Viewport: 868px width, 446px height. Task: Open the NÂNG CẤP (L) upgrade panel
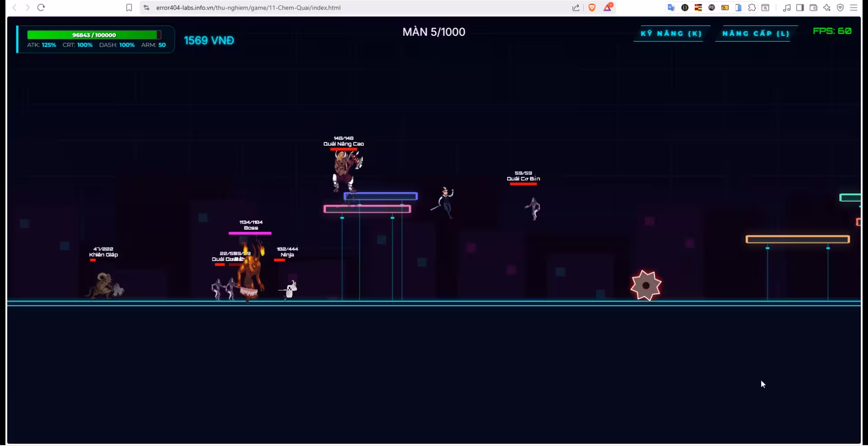[x=755, y=33]
